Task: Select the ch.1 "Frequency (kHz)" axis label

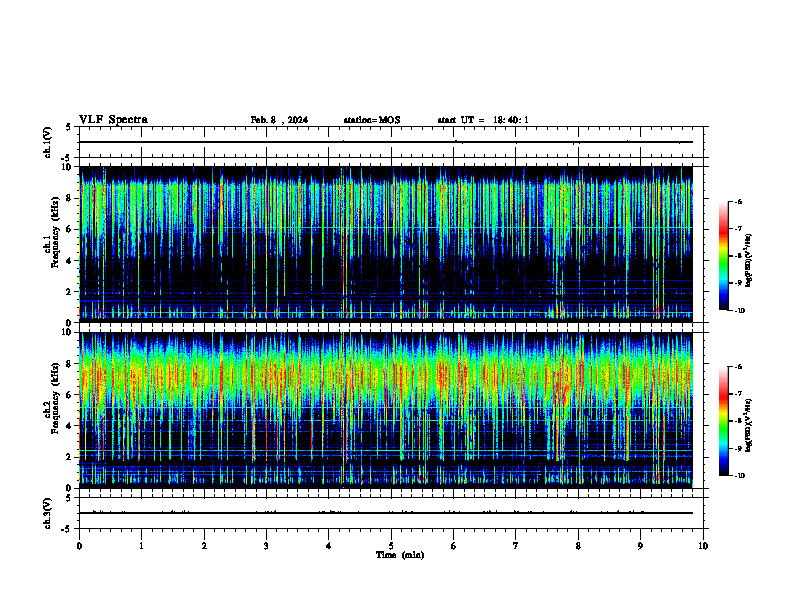Action: click(x=55, y=232)
